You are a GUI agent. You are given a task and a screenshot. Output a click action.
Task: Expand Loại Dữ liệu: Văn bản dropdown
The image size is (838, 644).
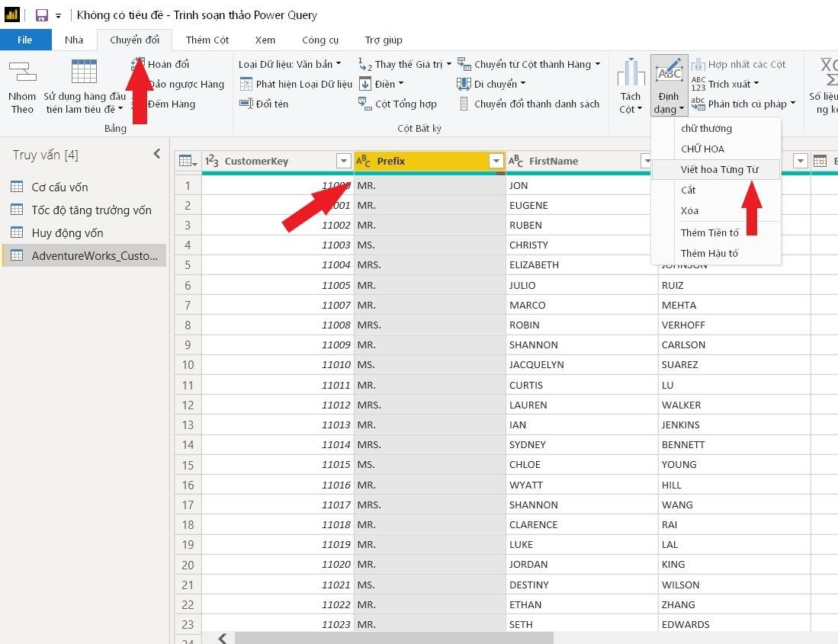click(290, 64)
